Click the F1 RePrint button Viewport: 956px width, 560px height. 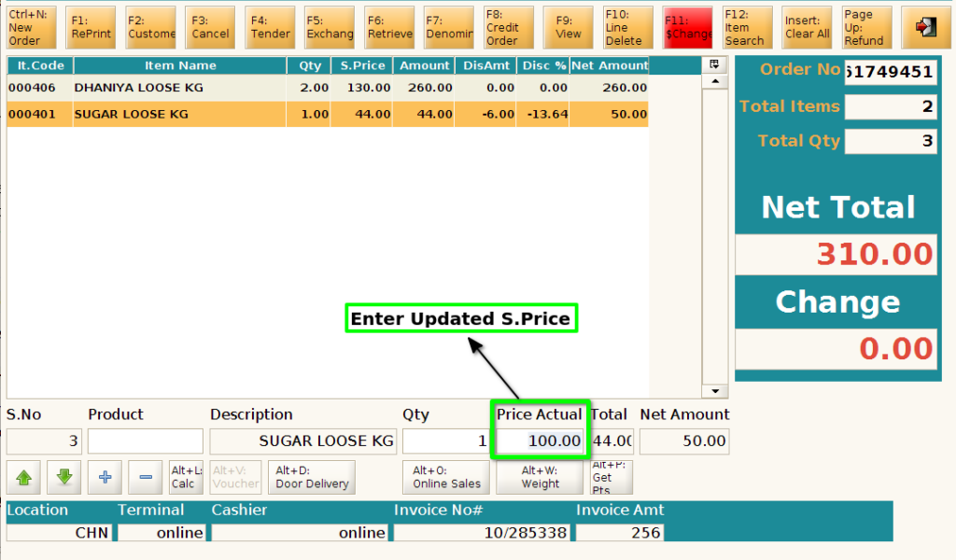pos(91,27)
